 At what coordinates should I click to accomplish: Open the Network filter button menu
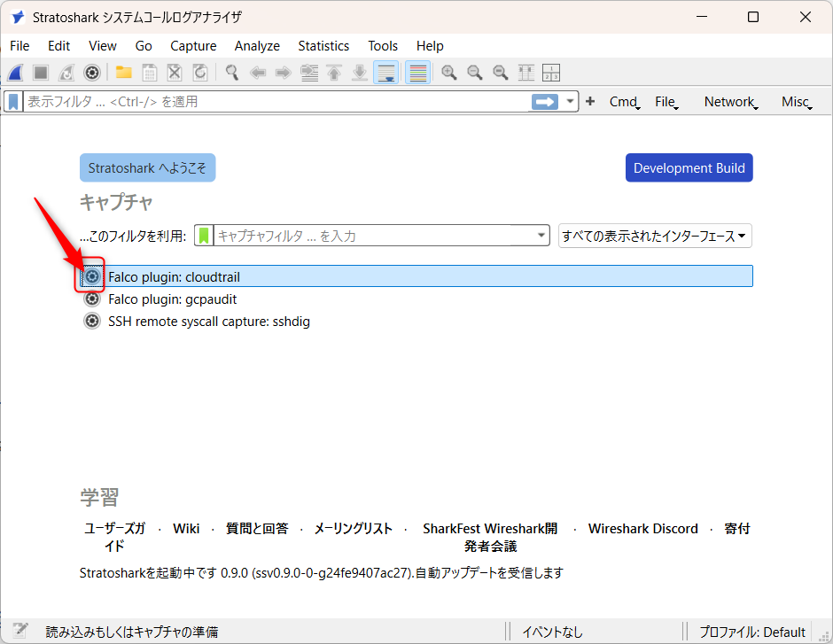tap(731, 101)
